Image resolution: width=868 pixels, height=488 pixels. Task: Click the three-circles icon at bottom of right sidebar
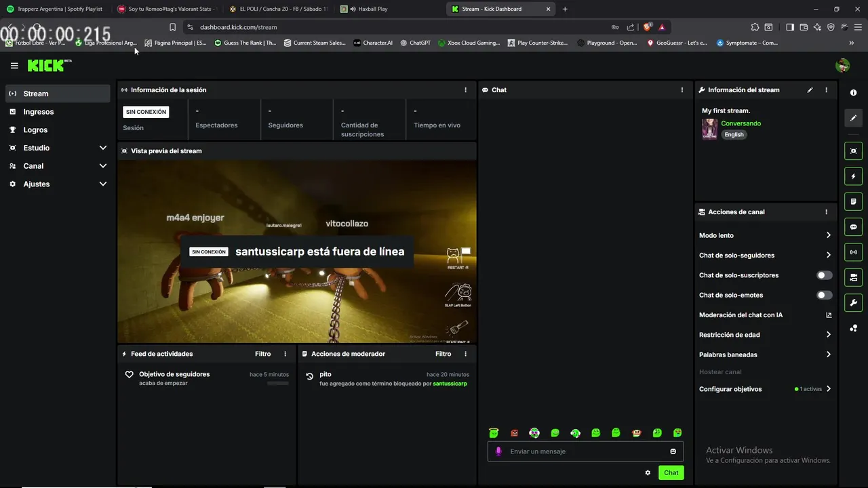(x=853, y=328)
